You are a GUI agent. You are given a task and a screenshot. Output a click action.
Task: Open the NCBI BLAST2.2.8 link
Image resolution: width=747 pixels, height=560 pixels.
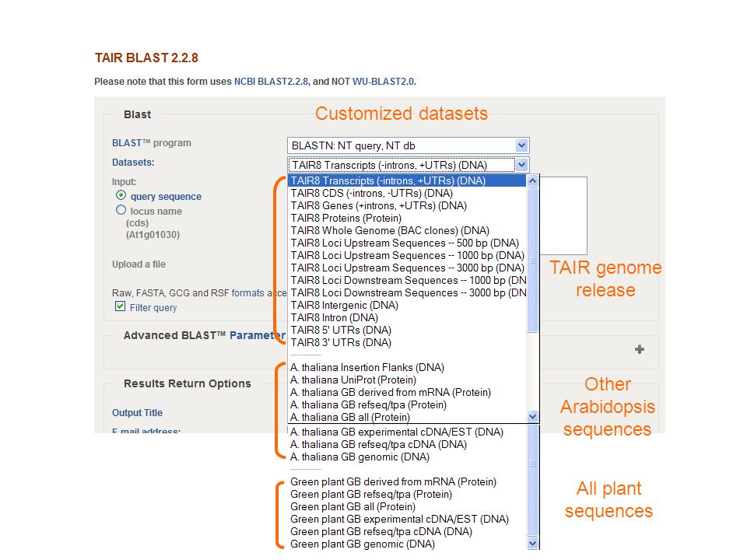tap(271, 82)
